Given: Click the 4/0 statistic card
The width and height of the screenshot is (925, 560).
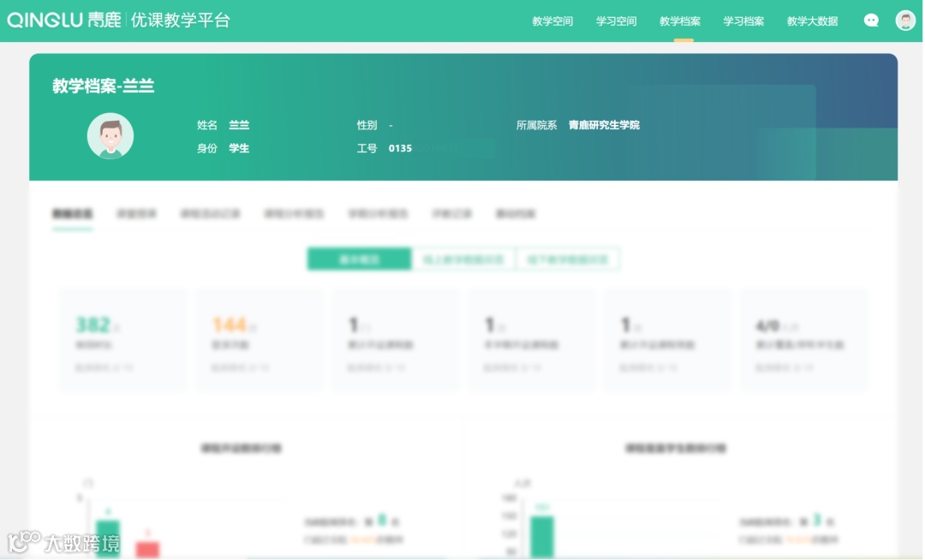Looking at the screenshot, I should [804, 340].
